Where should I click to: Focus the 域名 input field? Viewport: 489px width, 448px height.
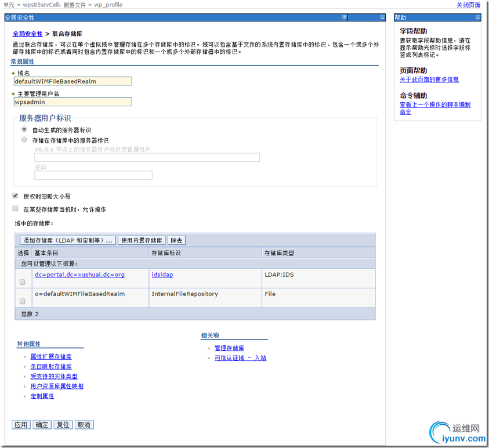73,81
